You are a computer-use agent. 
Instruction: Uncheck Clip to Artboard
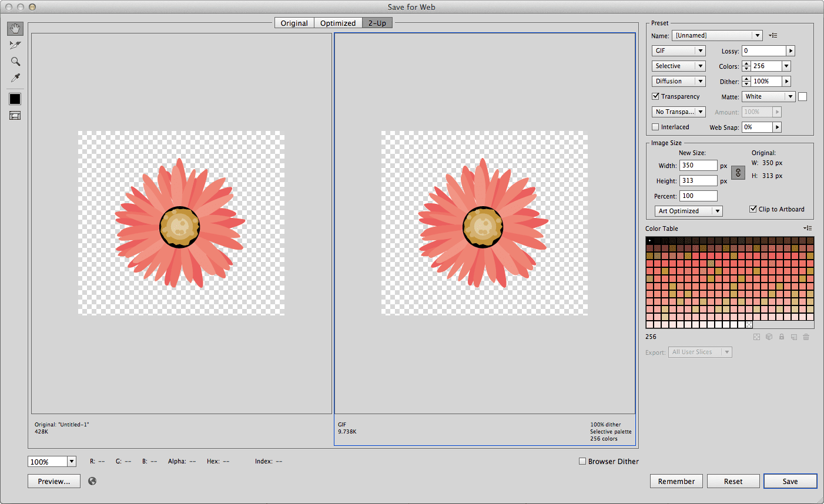point(753,209)
